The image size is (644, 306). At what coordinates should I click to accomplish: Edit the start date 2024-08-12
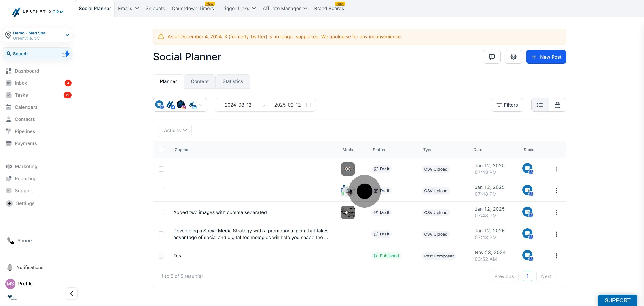click(238, 105)
